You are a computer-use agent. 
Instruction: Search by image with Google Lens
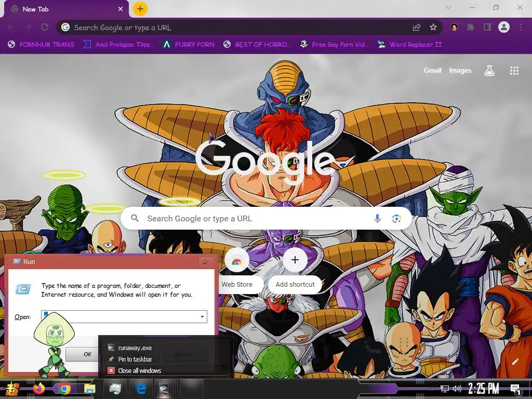tap(396, 219)
